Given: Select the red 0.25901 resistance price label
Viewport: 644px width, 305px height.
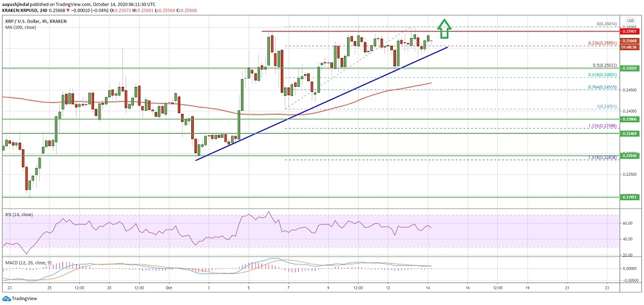Looking at the screenshot, I should (631, 31).
